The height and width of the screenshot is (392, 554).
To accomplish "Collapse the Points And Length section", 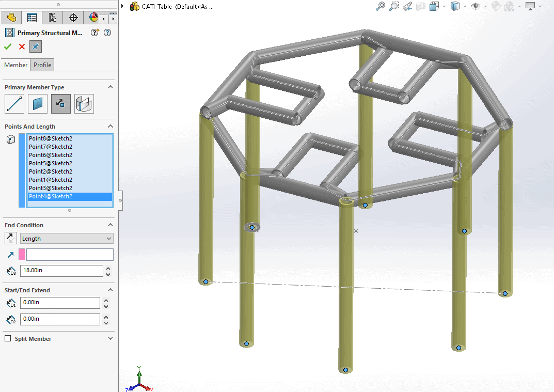I will pyautogui.click(x=110, y=126).
